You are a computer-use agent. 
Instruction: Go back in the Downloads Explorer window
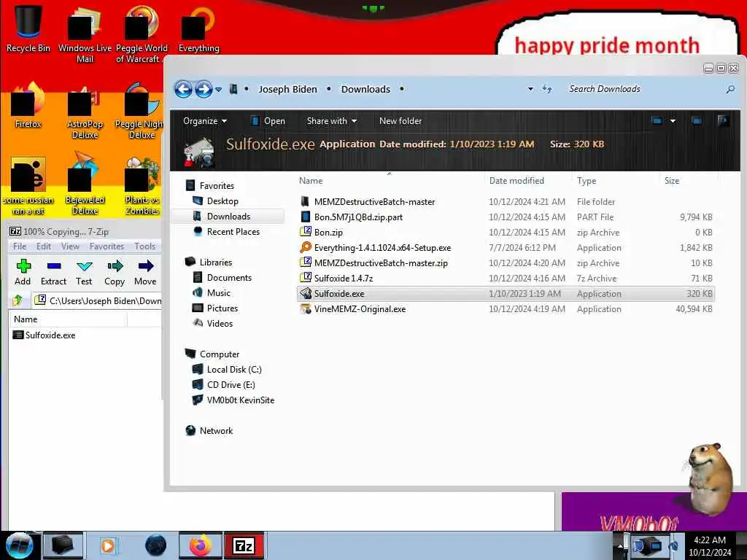click(183, 89)
